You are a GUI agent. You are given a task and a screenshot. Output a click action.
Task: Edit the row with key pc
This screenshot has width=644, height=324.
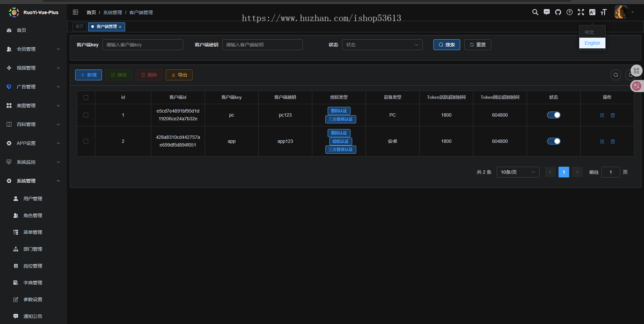pyautogui.click(x=602, y=115)
